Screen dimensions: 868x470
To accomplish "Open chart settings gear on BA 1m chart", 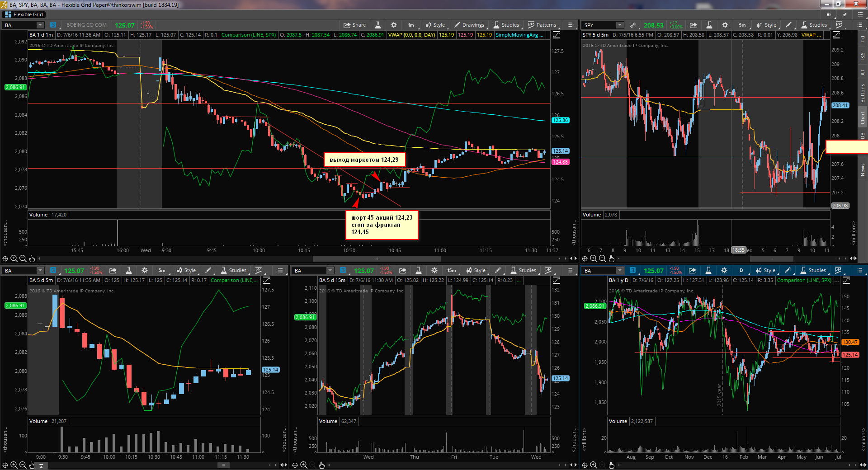I will click(x=394, y=25).
